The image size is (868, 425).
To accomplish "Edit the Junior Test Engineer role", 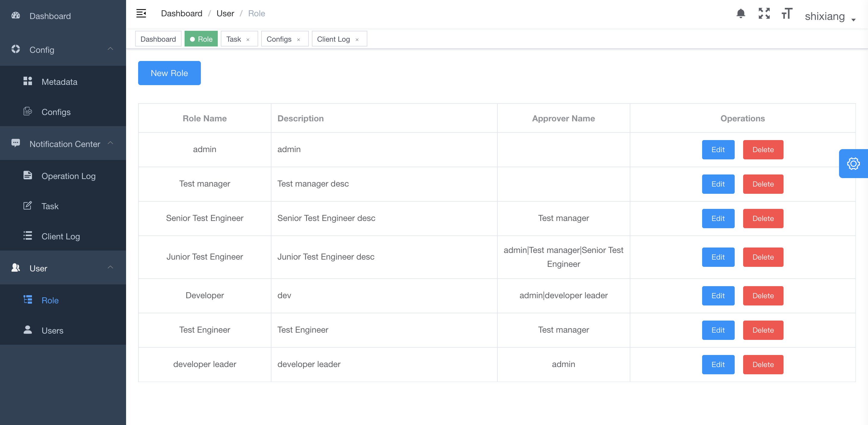I will click(x=718, y=257).
